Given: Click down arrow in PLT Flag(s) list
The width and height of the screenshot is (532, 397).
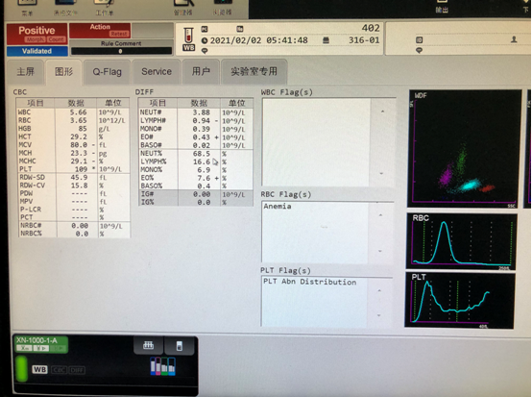Looking at the screenshot, I should click(379, 315).
